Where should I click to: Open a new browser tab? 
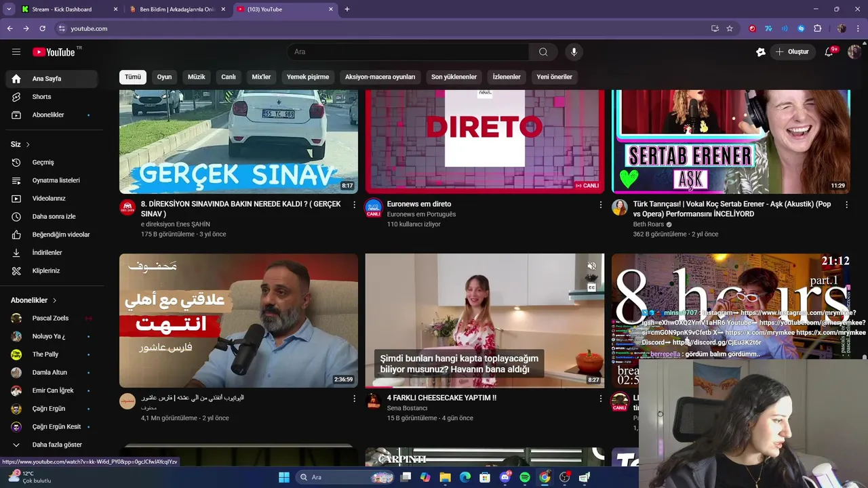pyautogui.click(x=347, y=9)
